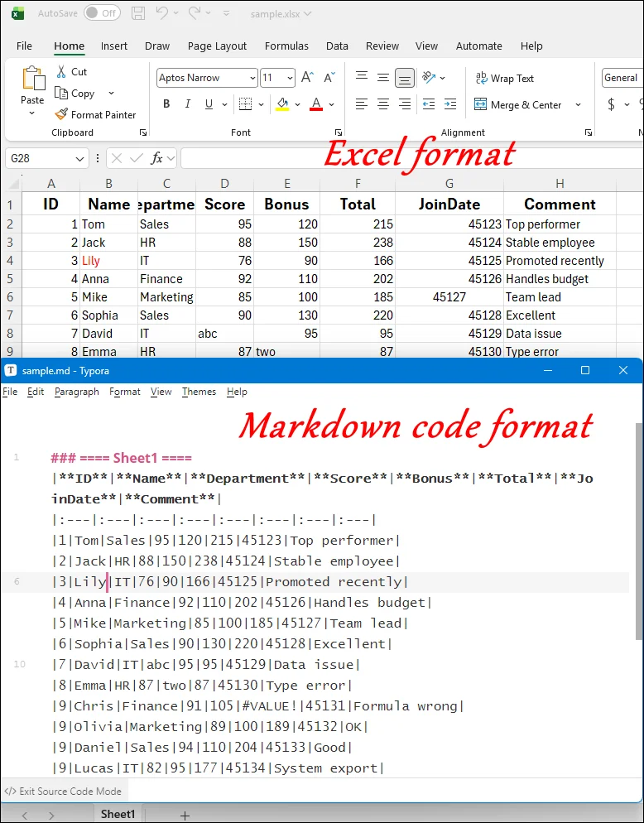Click the Cut scissors button
The image size is (644, 823).
click(x=71, y=72)
